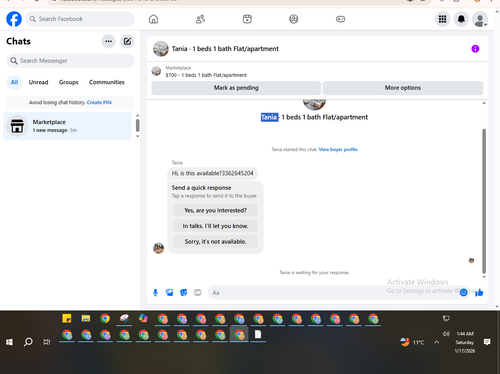Click the message 'Hi, is this available?3362645204'

(212, 173)
